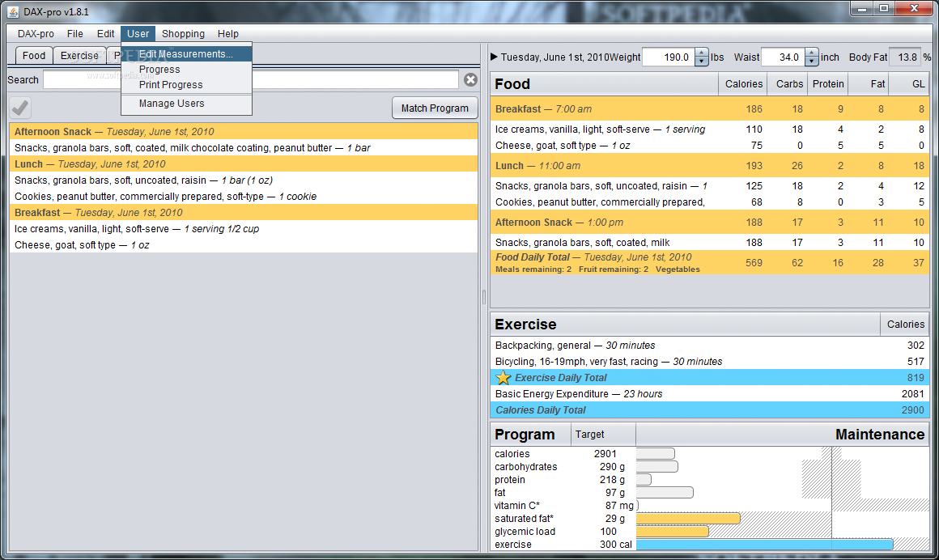Open the Shopping menu
This screenshot has height=560, width=939.
coord(183,33)
